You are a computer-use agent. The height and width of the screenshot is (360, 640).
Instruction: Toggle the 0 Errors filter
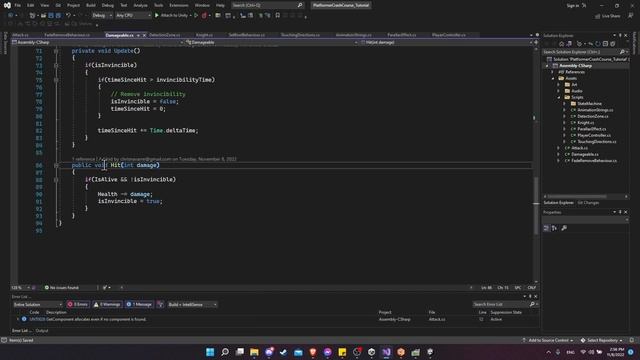(78, 304)
